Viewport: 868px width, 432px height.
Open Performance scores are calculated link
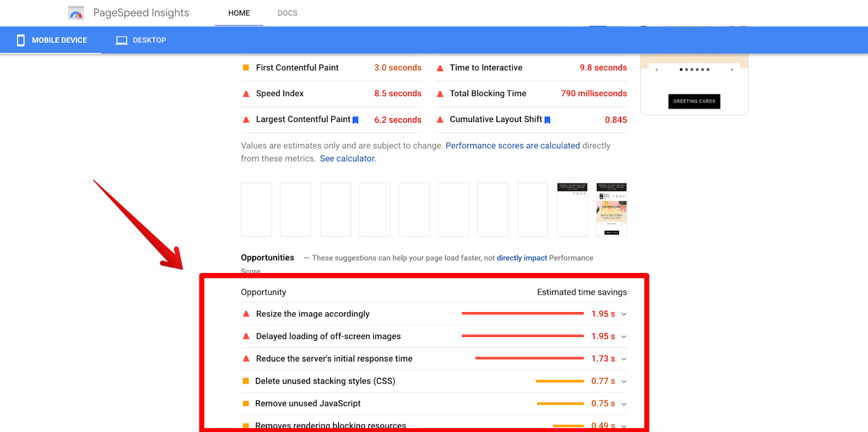[x=513, y=145]
